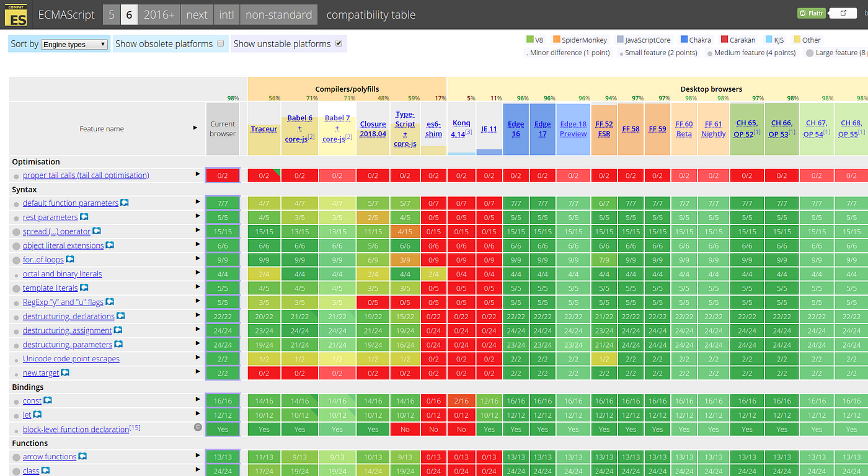Toggle Show obsolete platforms checkbox
Screen dimensions: 868x476
(x=220, y=43)
